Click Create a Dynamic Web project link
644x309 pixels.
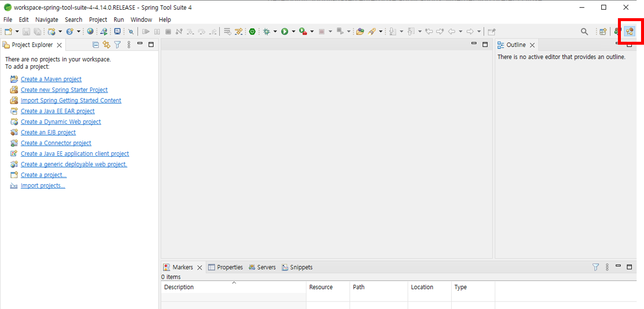coord(61,122)
